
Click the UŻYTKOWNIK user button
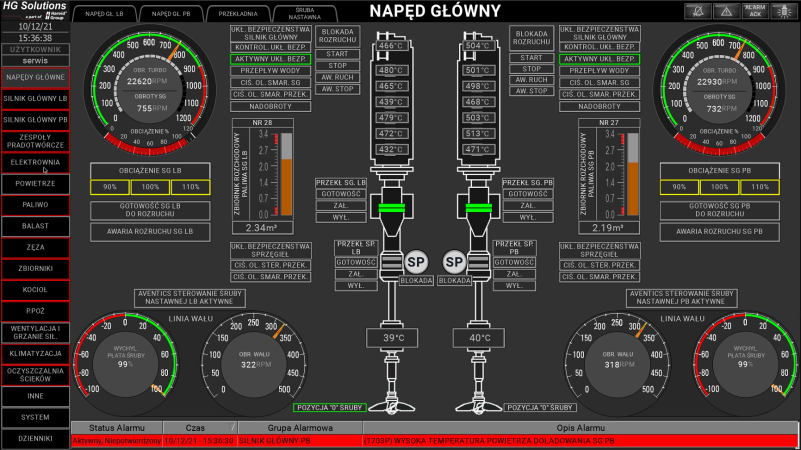[35, 50]
